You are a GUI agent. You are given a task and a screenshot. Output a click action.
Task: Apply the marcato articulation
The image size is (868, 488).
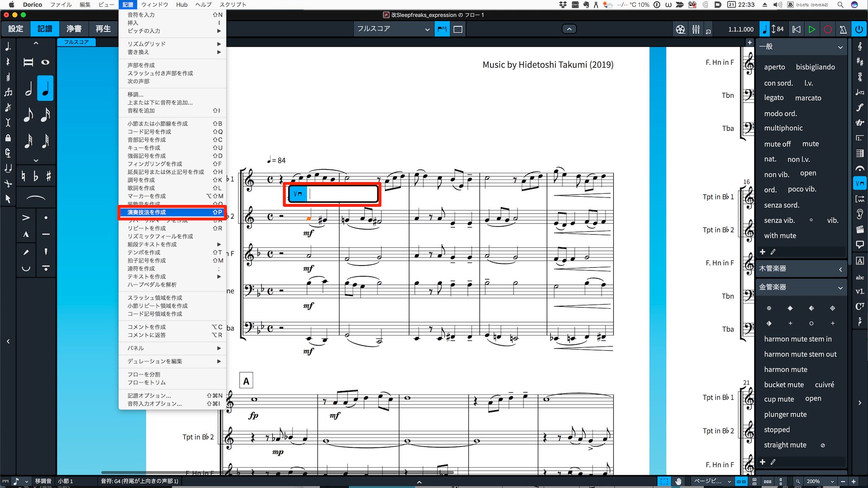[26, 234]
